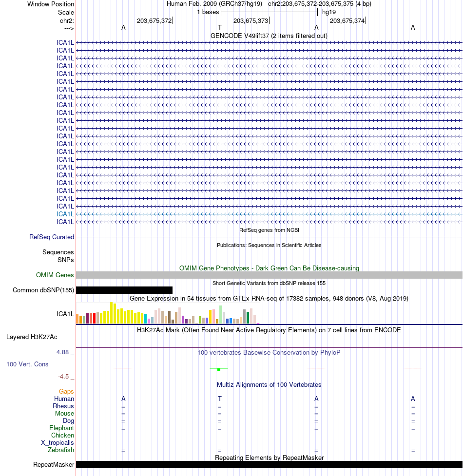Screen dimensions: 463x476
Task: Click the Dog alignment row label
Action: pyautogui.click(x=69, y=421)
